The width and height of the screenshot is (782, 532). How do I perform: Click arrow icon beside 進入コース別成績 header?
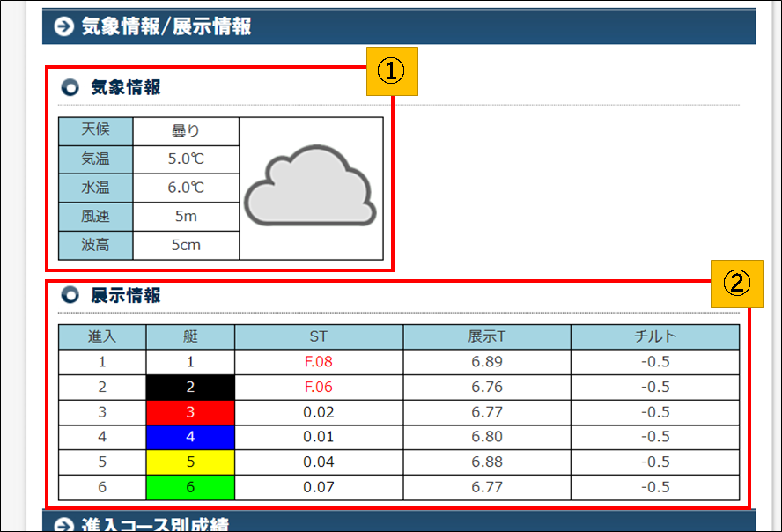(63, 526)
